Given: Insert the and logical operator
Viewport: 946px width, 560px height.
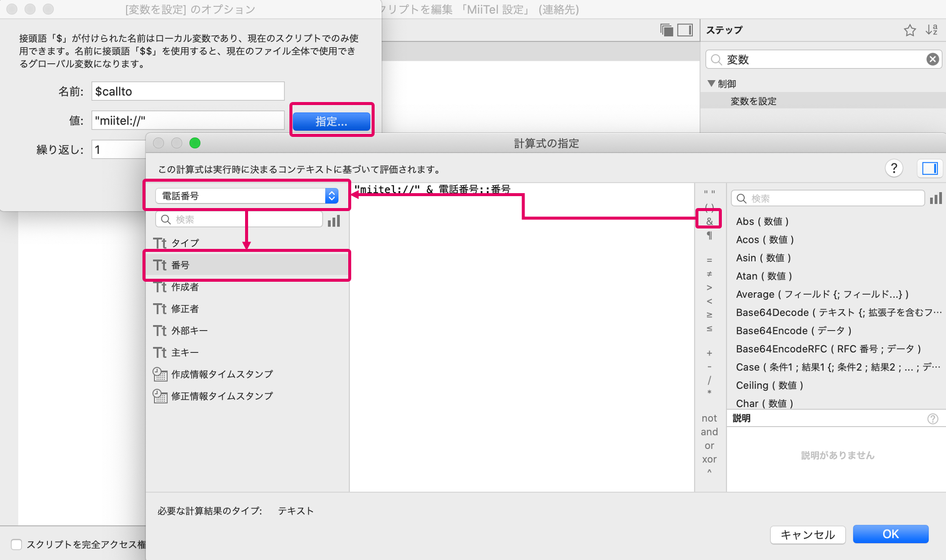Looking at the screenshot, I should 709,432.
